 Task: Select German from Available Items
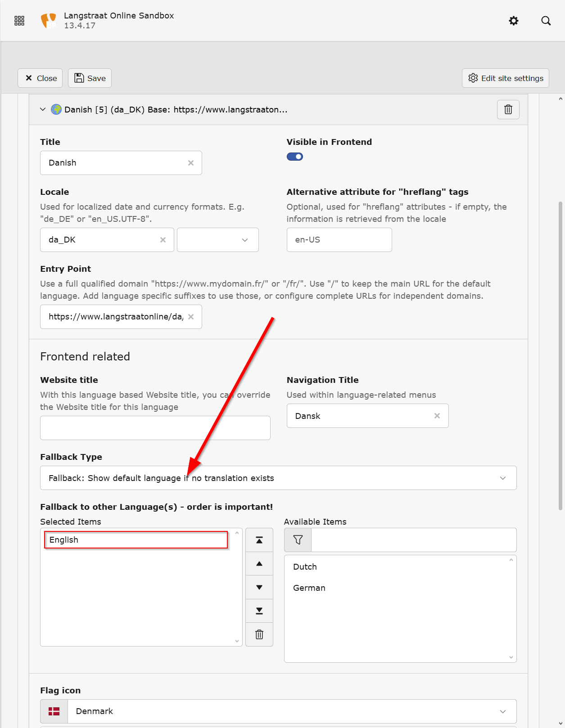click(309, 588)
